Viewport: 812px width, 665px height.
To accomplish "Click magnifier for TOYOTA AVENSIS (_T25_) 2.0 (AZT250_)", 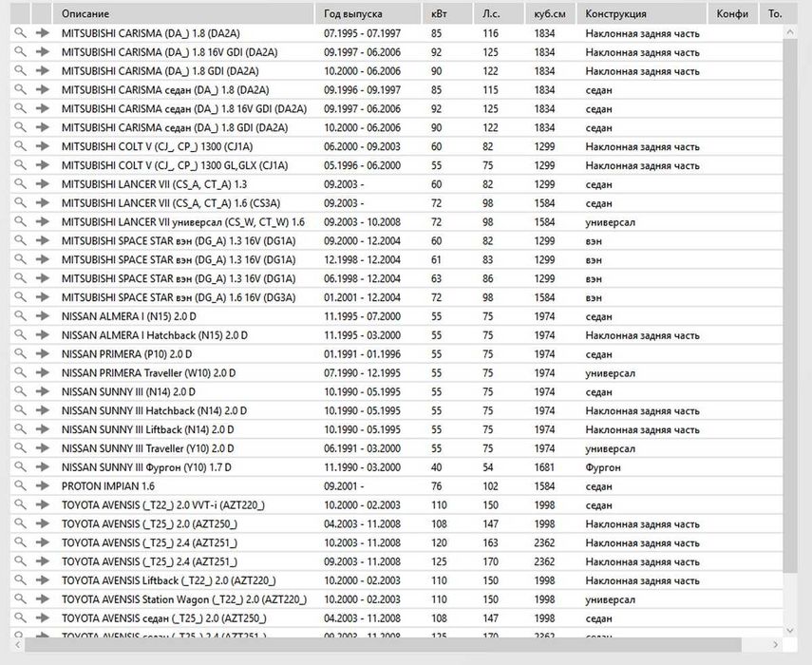I will 20,524.
